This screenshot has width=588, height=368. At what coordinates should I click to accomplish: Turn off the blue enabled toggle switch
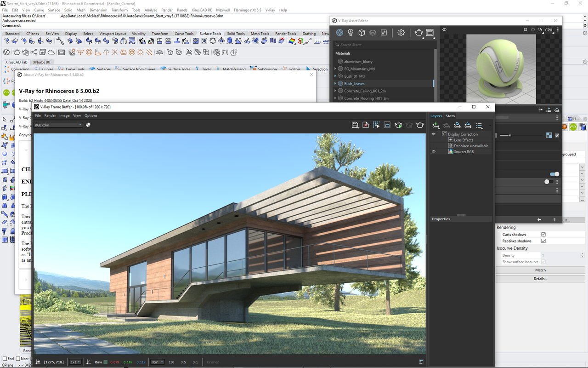554,174
